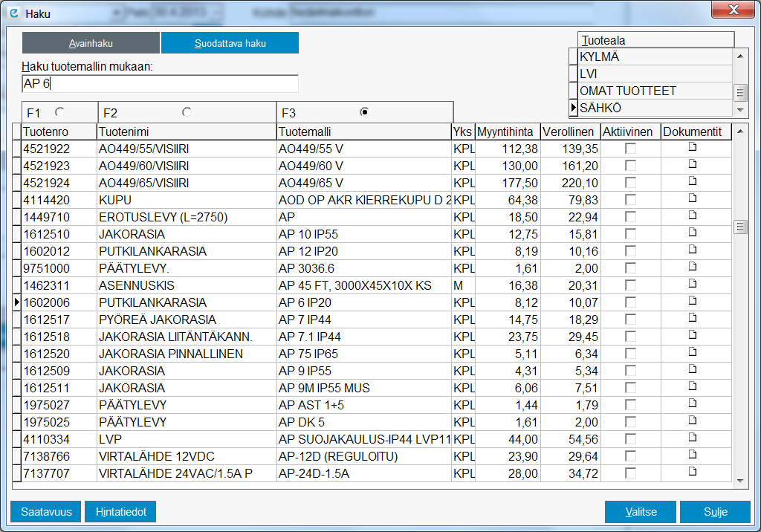
Task: Select product cell AP 9M IP55 MUS
Action: 364,388
